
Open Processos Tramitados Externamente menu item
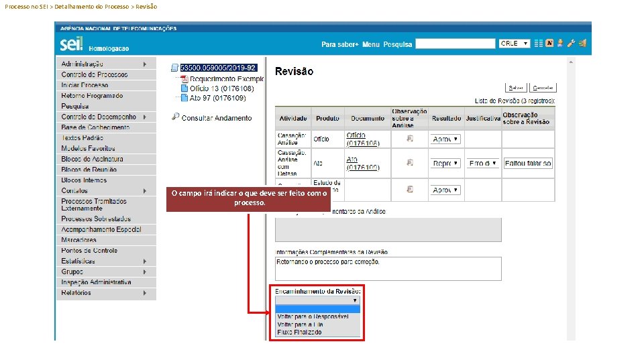pyautogui.click(x=106, y=205)
